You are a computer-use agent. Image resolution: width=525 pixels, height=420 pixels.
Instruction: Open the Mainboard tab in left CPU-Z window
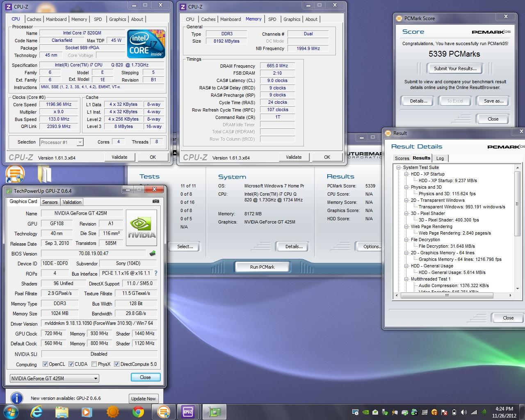[x=56, y=19]
